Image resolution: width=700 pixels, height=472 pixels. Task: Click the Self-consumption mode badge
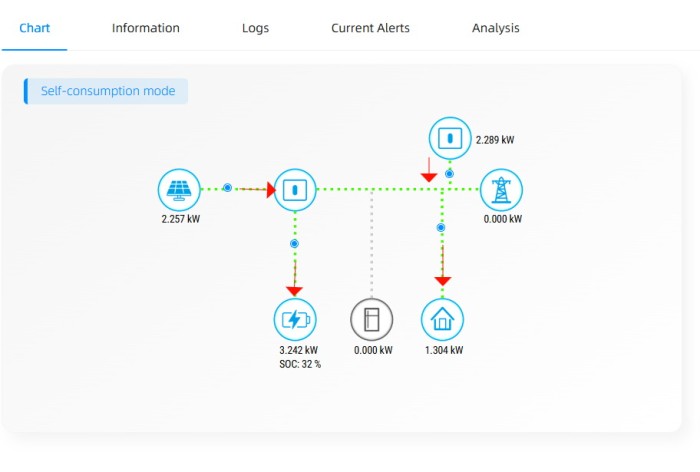107,91
